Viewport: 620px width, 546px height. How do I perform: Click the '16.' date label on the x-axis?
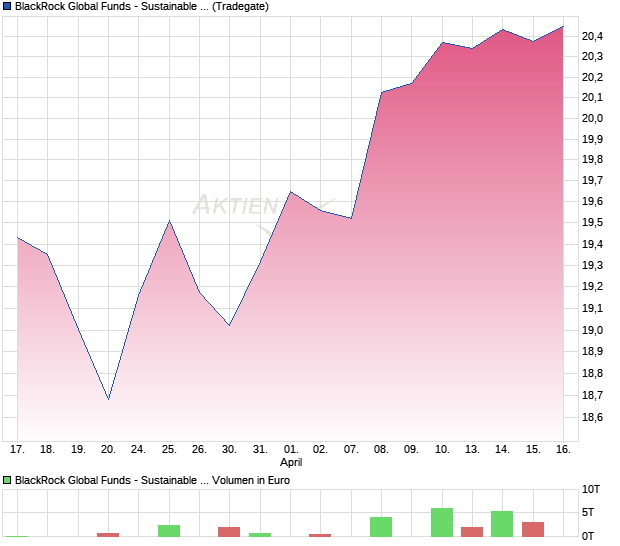[563, 450]
